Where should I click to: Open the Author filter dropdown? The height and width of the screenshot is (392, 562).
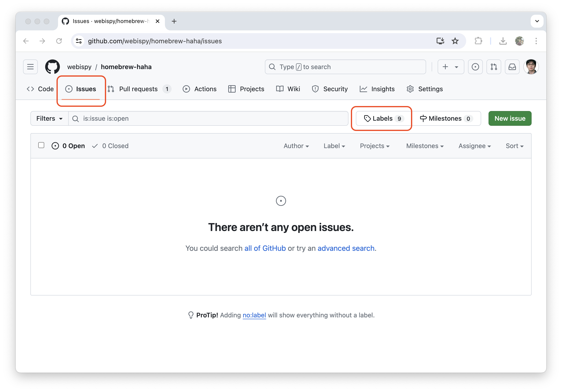[x=296, y=146]
